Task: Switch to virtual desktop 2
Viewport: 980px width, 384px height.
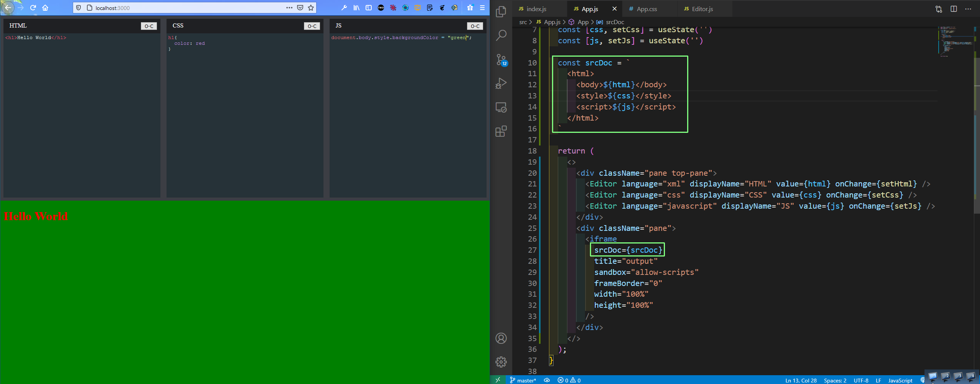Action: [x=946, y=377]
